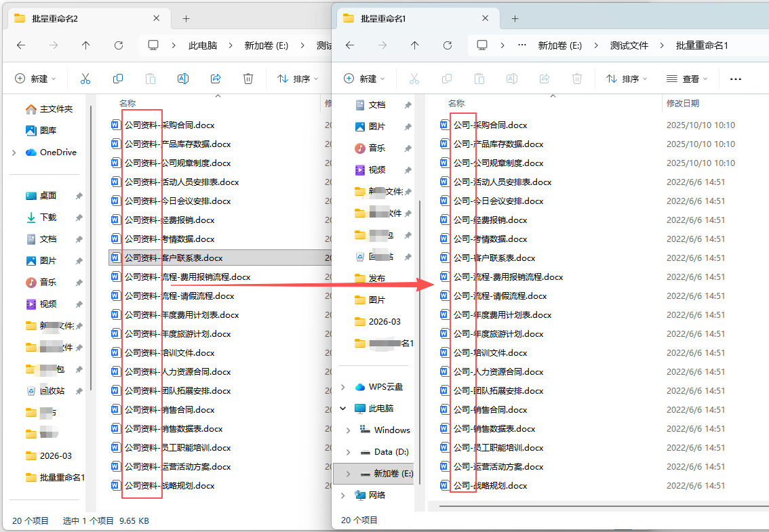Sort by 名称 column in 批量重命名2 window
This screenshot has height=532, width=769.
click(127, 104)
